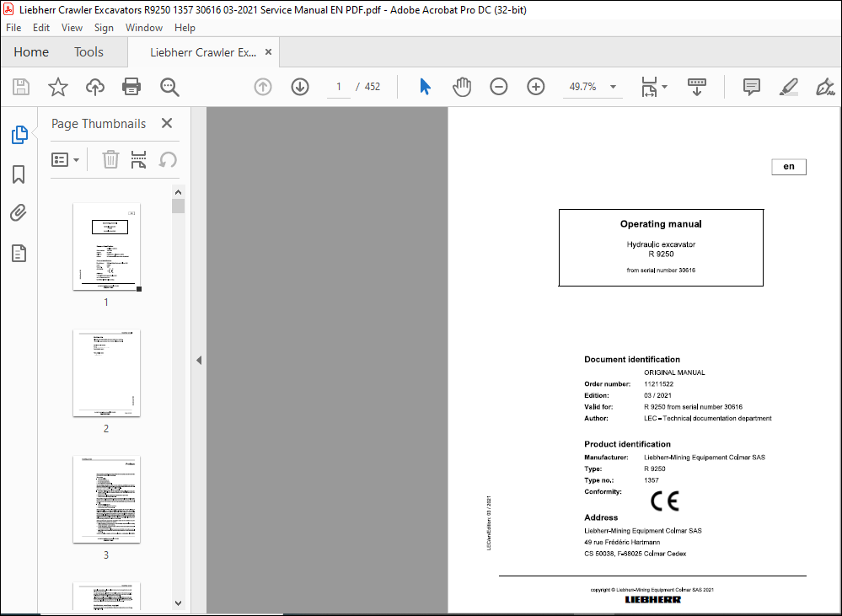The image size is (842, 616).
Task: Click the 49.7% zoom value field
Action: pos(583,87)
